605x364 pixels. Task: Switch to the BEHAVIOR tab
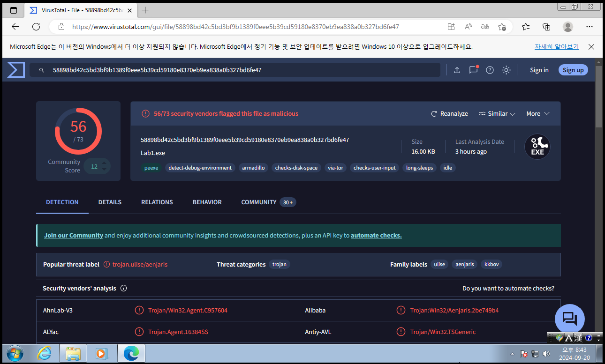(x=207, y=202)
